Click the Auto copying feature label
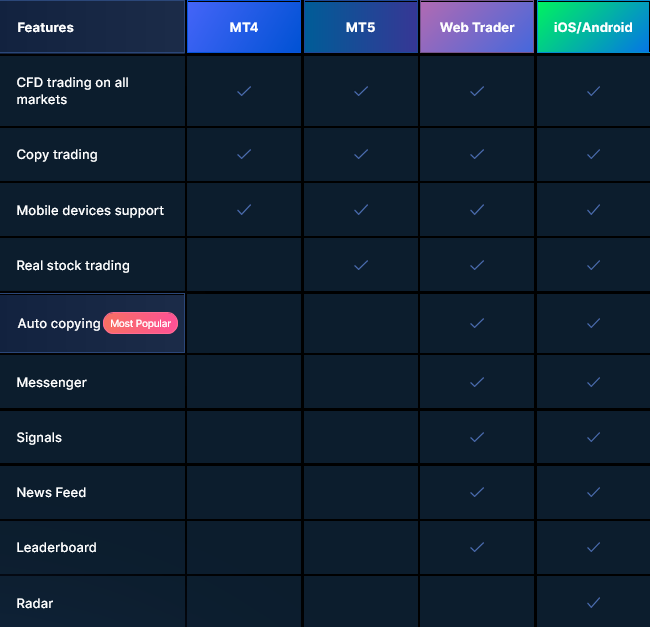651x628 pixels. (x=58, y=323)
